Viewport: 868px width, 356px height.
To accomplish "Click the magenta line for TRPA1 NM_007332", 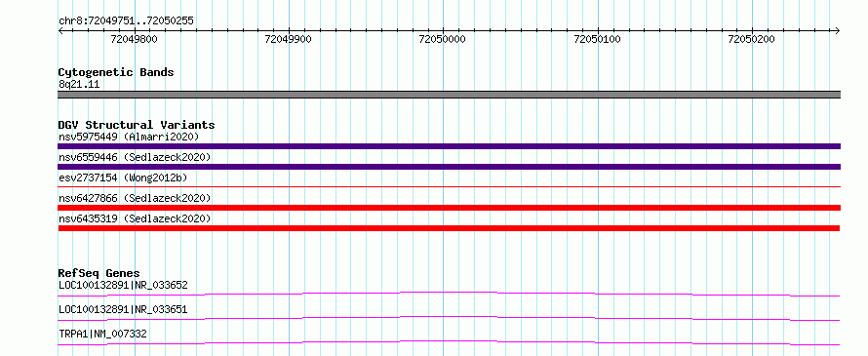I will [450, 342].
